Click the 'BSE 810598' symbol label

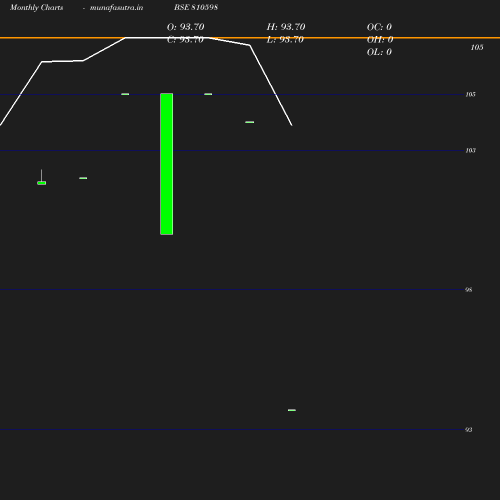click(x=196, y=7)
